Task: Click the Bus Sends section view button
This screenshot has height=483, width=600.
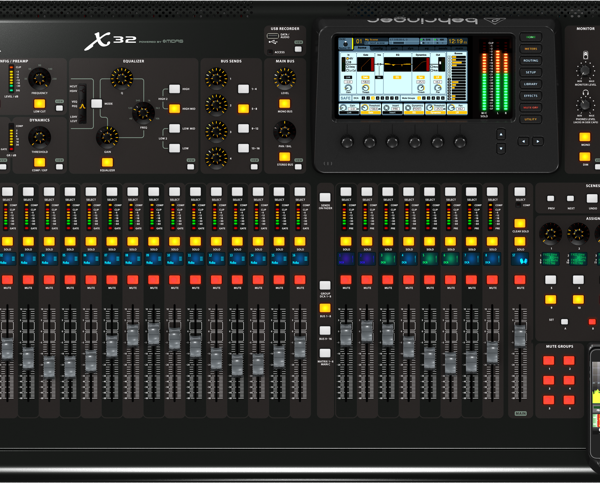Action: click(x=254, y=167)
